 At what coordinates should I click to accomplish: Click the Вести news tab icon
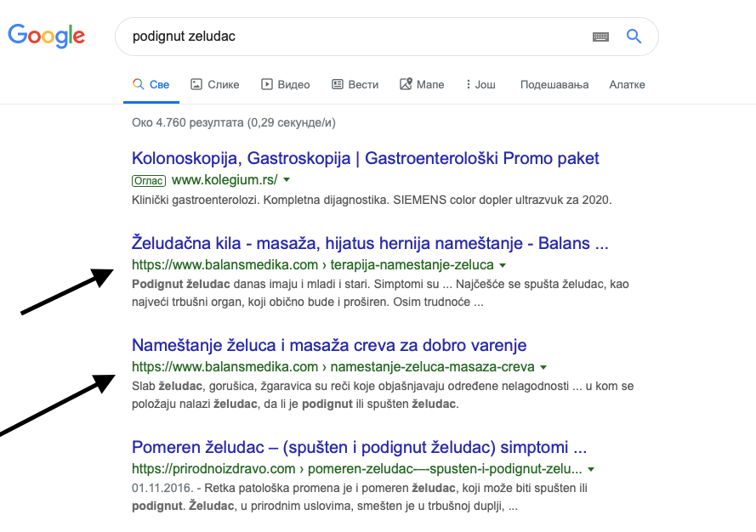click(337, 84)
